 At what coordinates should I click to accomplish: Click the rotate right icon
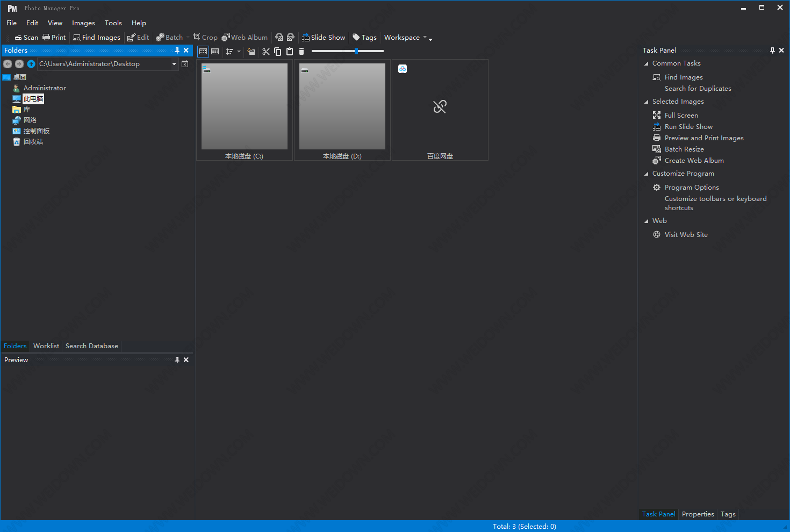[291, 38]
